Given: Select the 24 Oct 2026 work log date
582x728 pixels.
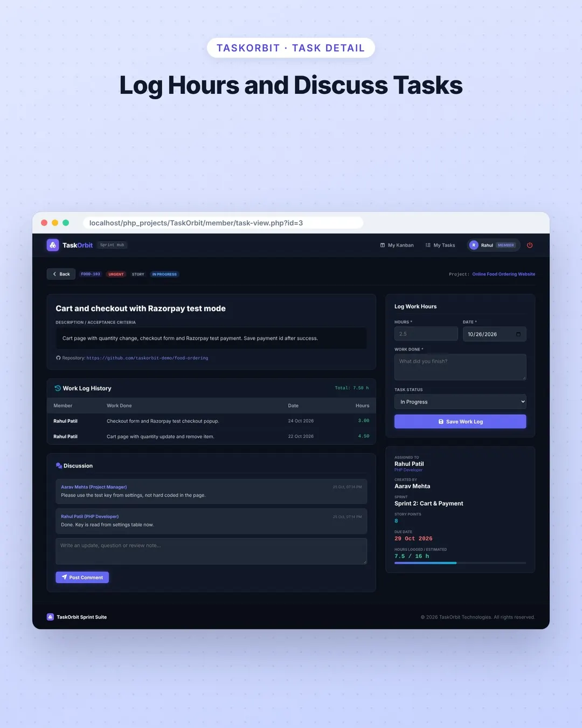Looking at the screenshot, I should tap(301, 421).
